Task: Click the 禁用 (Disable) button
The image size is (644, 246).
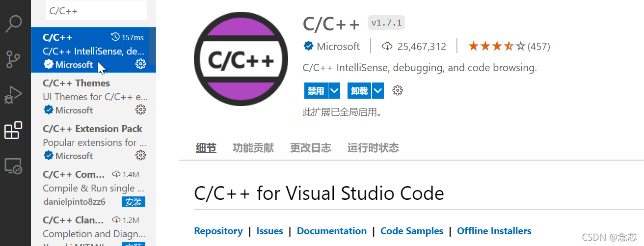Action: (316, 91)
